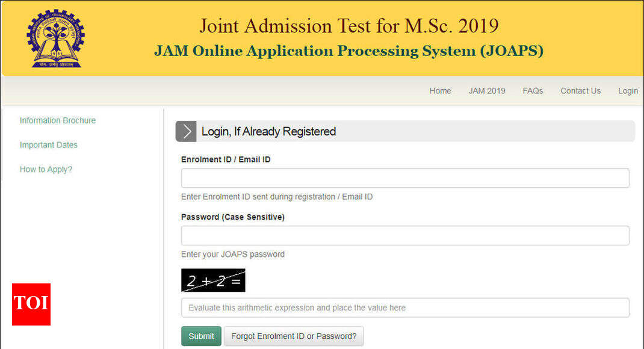The height and width of the screenshot is (349, 644).
Task: Click the Login, If Already Registered header
Action: (x=268, y=131)
